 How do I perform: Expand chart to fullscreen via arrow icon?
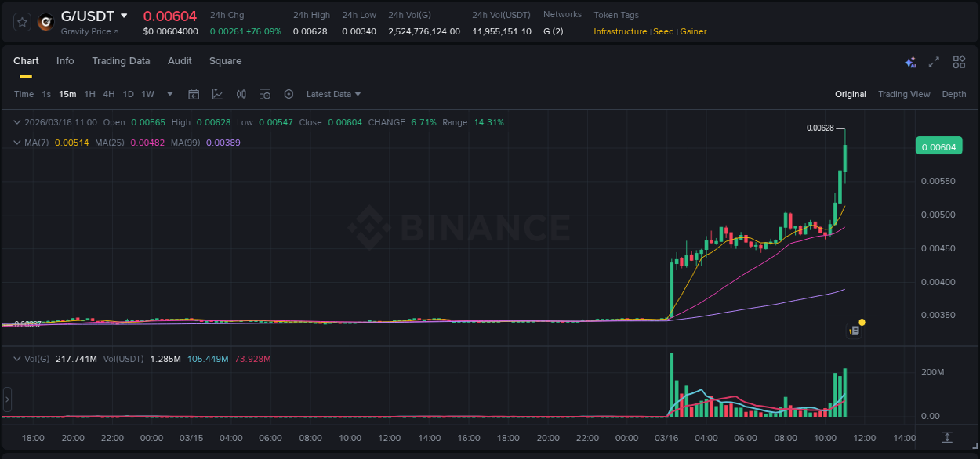coord(935,61)
